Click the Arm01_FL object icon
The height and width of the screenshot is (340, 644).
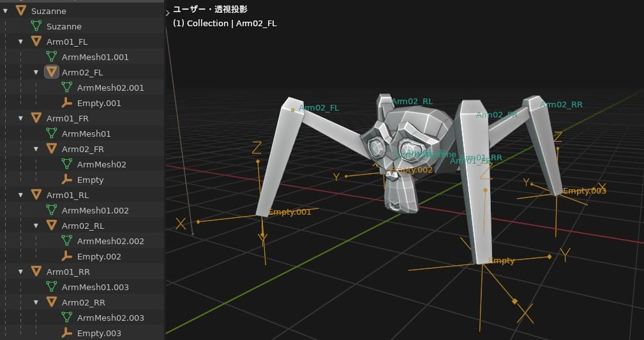pyautogui.click(x=36, y=41)
